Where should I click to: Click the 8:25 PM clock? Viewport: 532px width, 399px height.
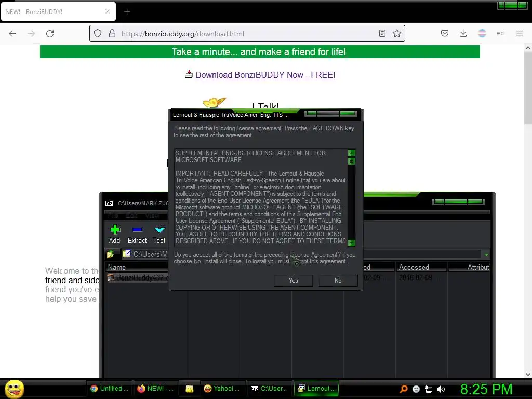[486, 389]
